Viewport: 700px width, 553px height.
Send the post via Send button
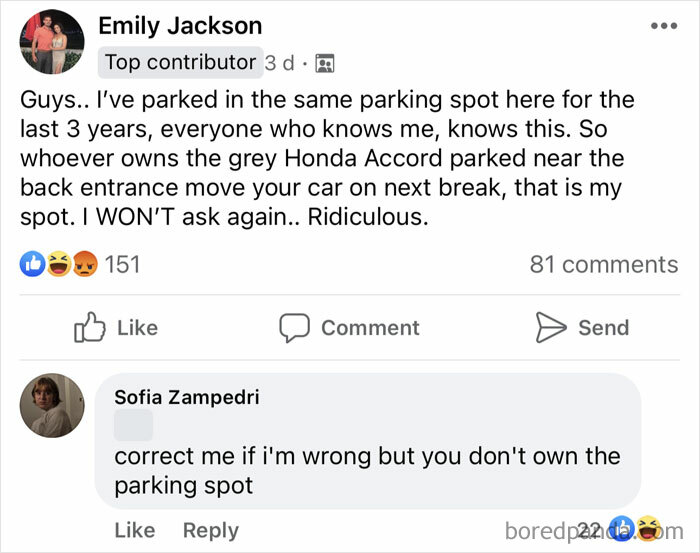(x=582, y=327)
